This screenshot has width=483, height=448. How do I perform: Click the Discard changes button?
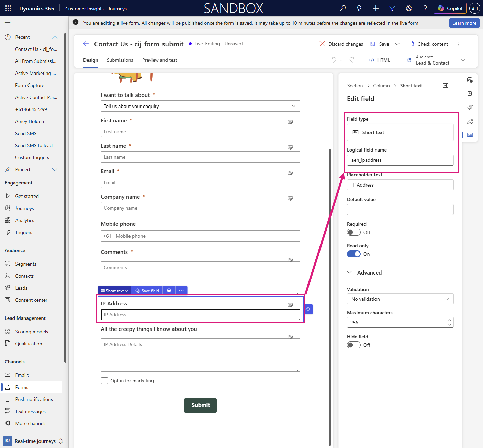pos(341,44)
